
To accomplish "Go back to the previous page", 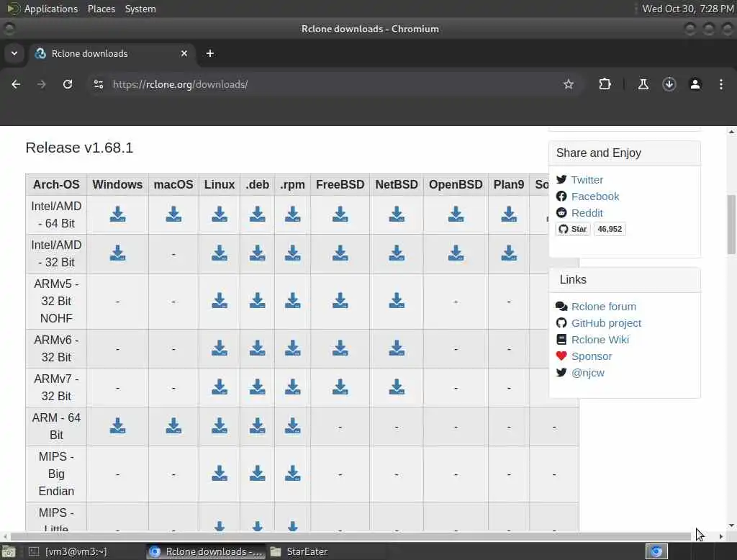I will coord(16,84).
